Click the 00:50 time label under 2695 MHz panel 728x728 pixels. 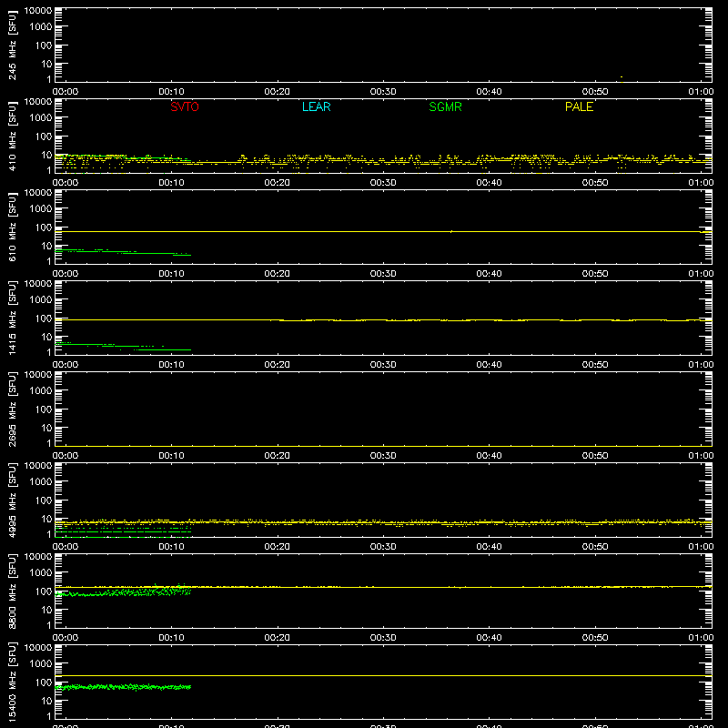coord(595,456)
